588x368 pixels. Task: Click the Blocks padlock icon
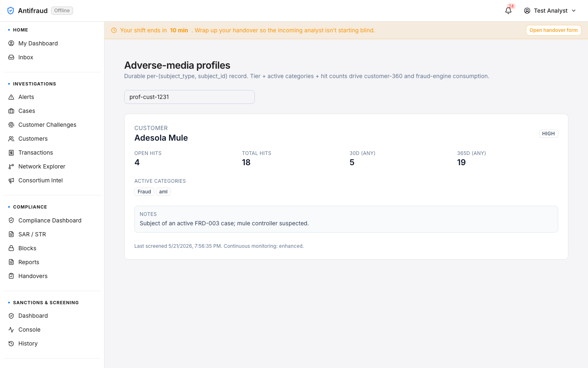[11, 248]
